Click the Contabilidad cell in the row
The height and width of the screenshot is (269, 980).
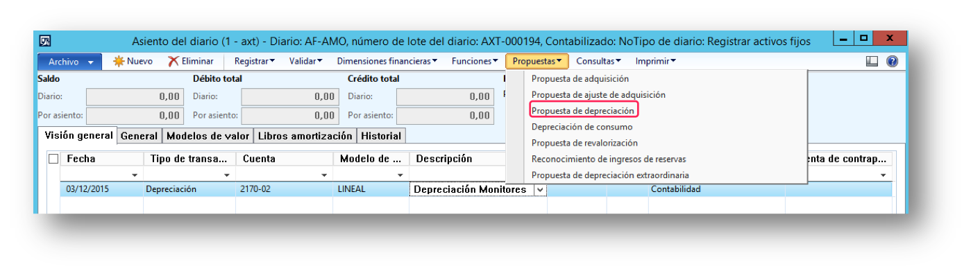tap(716, 189)
